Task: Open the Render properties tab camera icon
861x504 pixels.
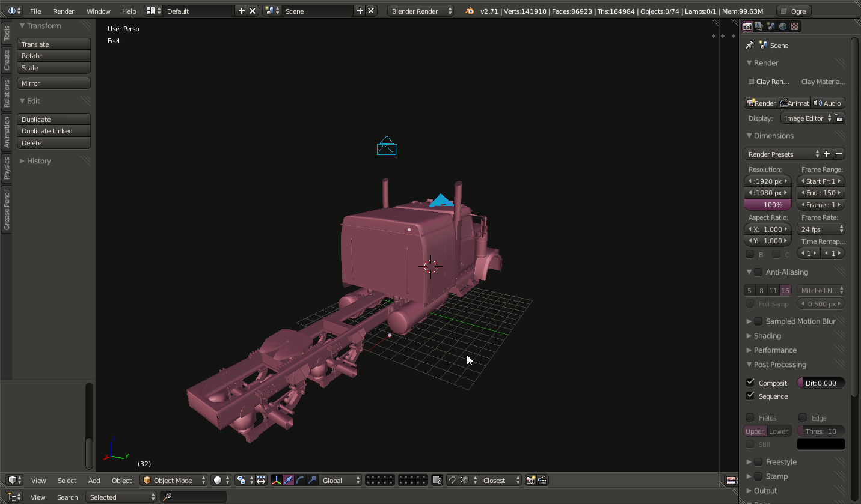Action: tap(747, 26)
